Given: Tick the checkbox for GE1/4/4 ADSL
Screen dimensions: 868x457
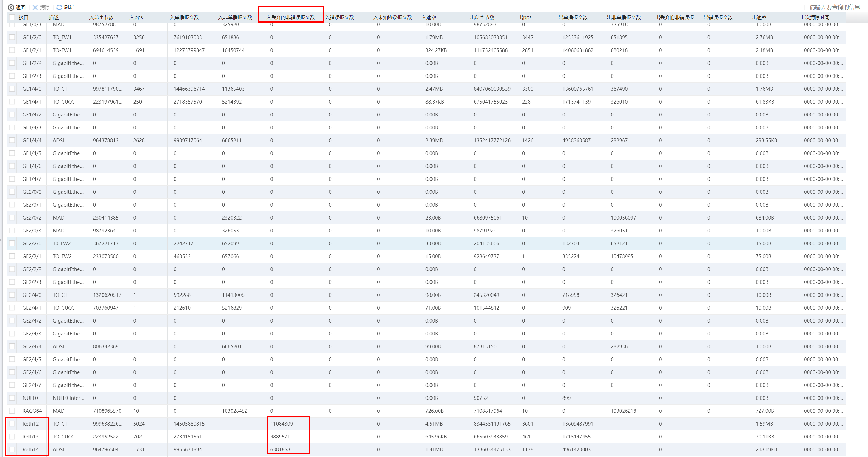Looking at the screenshot, I should (x=12, y=140).
